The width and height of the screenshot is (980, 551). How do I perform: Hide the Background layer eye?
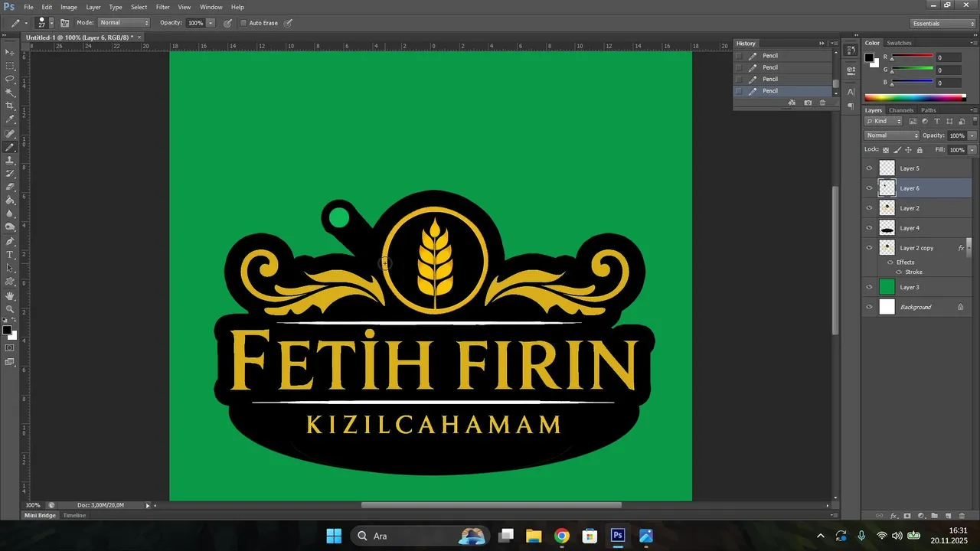869,307
